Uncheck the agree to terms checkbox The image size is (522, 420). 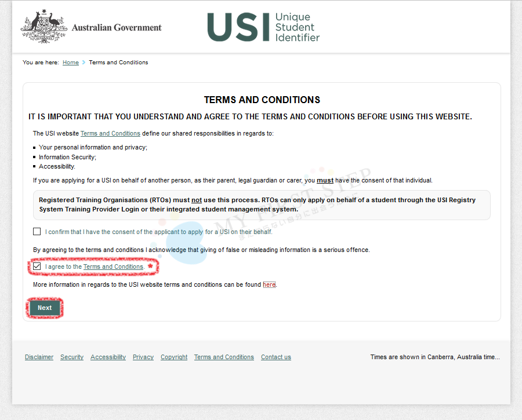tap(37, 266)
